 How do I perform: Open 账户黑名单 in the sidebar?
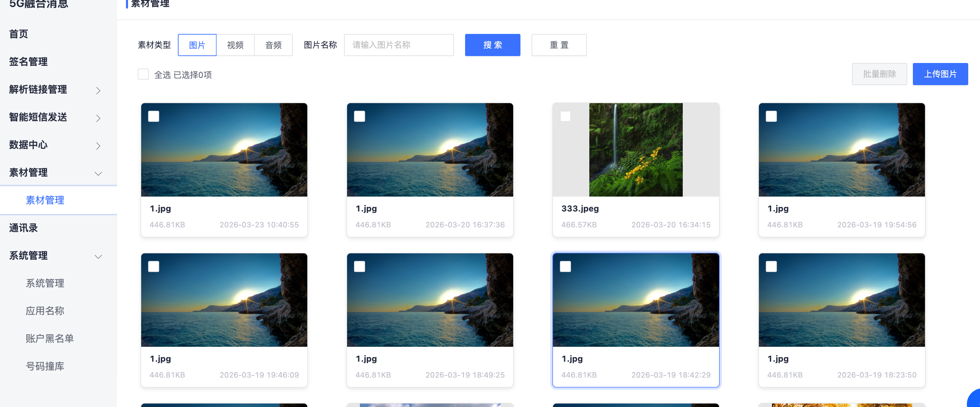pyautogui.click(x=49, y=338)
